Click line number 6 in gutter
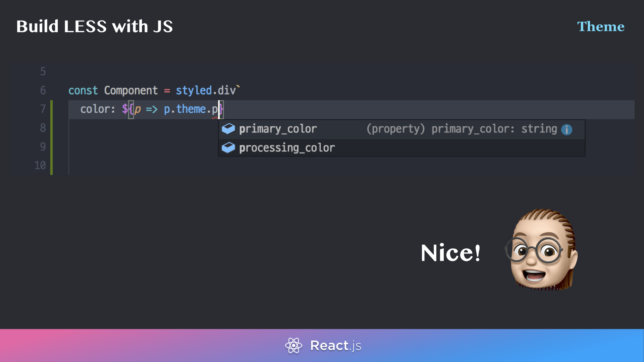The height and width of the screenshot is (362, 644). (43, 90)
